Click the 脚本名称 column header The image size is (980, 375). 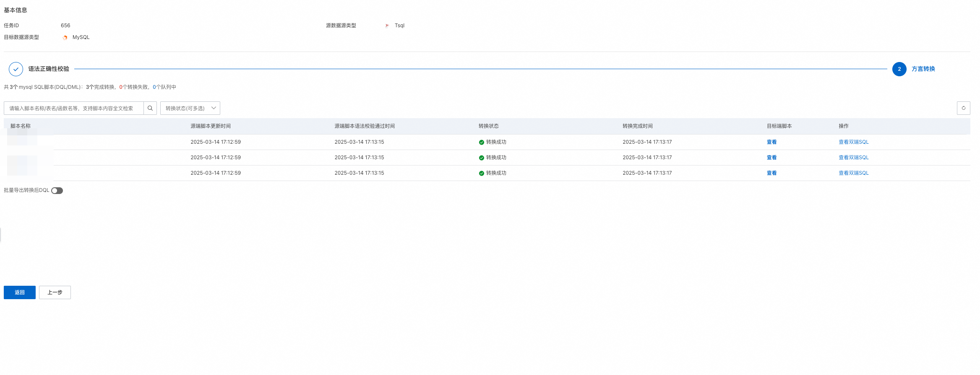(x=21, y=126)
